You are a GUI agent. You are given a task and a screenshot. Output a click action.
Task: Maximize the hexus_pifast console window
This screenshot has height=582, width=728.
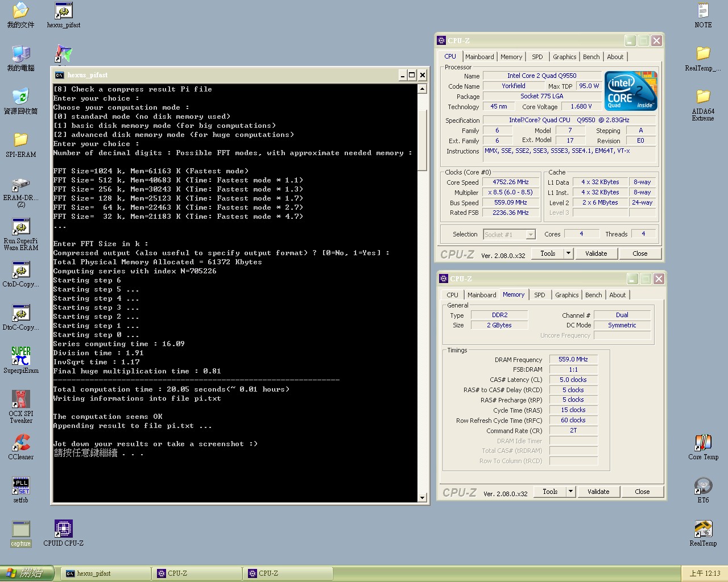(x=412, y=75)
